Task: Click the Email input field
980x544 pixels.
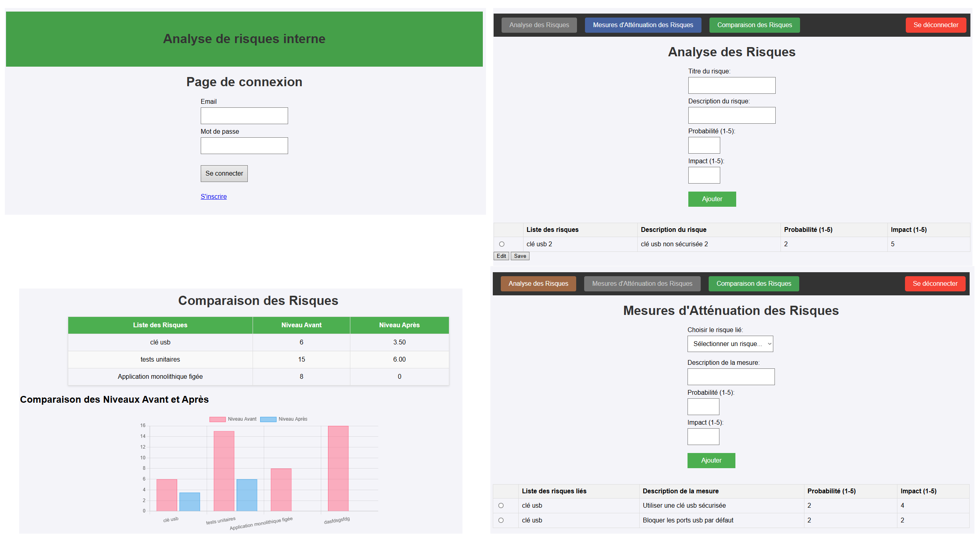Action: click(x=244, y=115)
